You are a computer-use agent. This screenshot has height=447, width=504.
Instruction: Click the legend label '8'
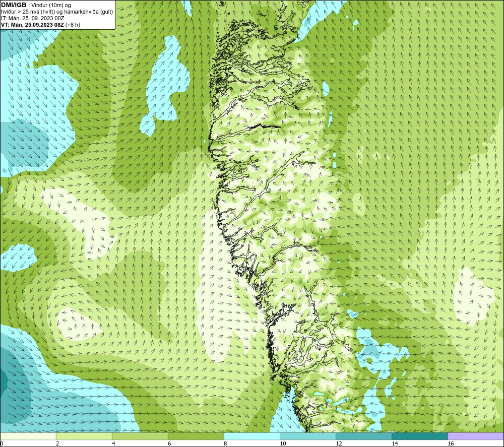[x=225, y=443]
